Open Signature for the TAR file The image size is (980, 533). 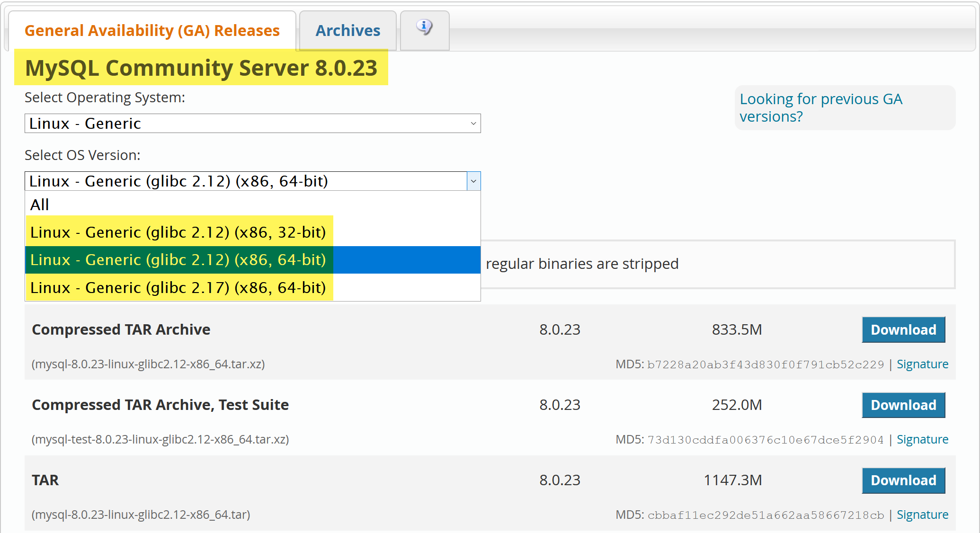[x=922, y=515]
